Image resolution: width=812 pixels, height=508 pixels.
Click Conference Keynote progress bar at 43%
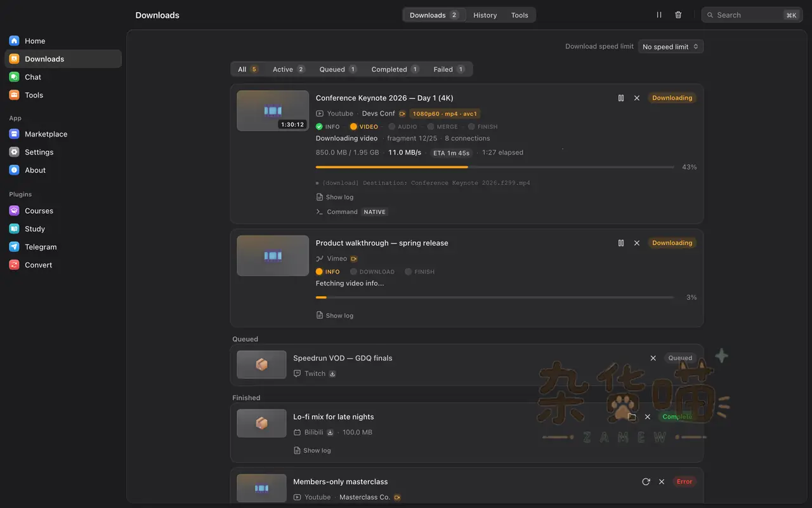(495, 167)
